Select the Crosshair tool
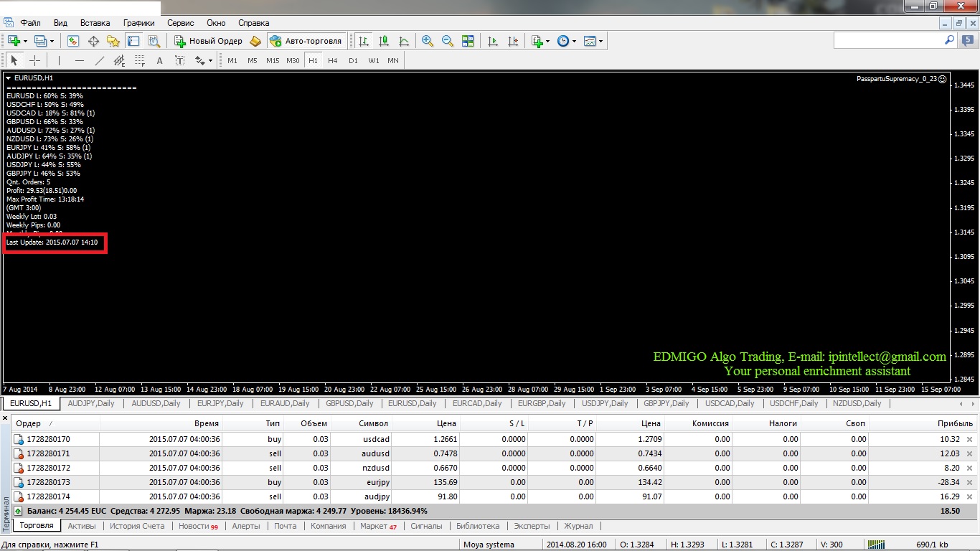Screen dimensions: 980x551 (x=34, y=60)
